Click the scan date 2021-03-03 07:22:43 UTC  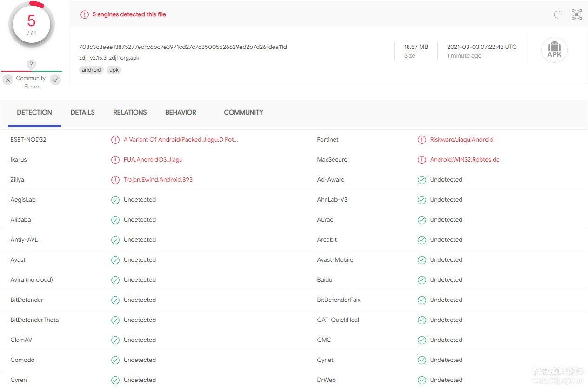click(x=481, y=47)
